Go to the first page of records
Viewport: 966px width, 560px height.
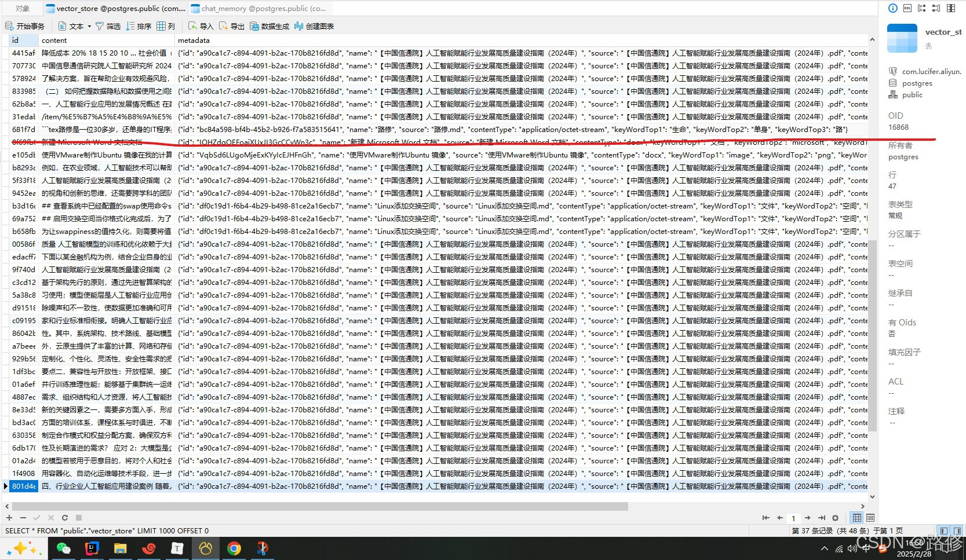[766, 518]
